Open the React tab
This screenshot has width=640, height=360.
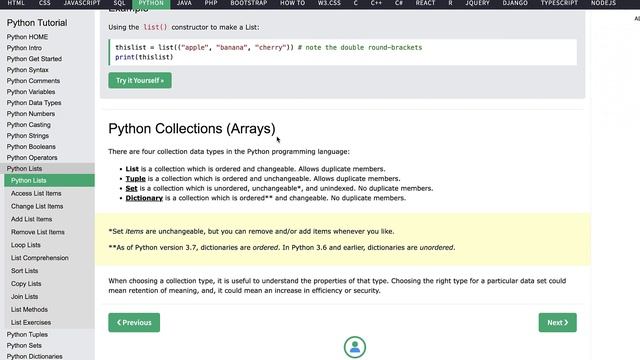click(x=425, y=3)
